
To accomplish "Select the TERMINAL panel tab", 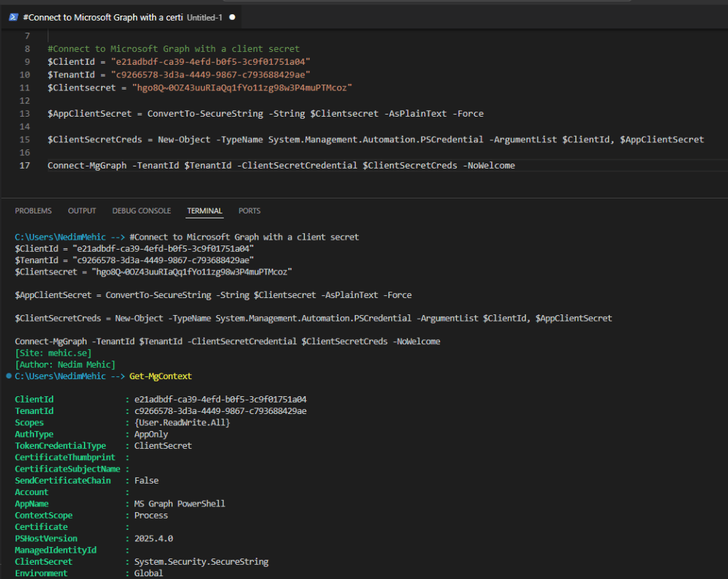I will 205,211.
